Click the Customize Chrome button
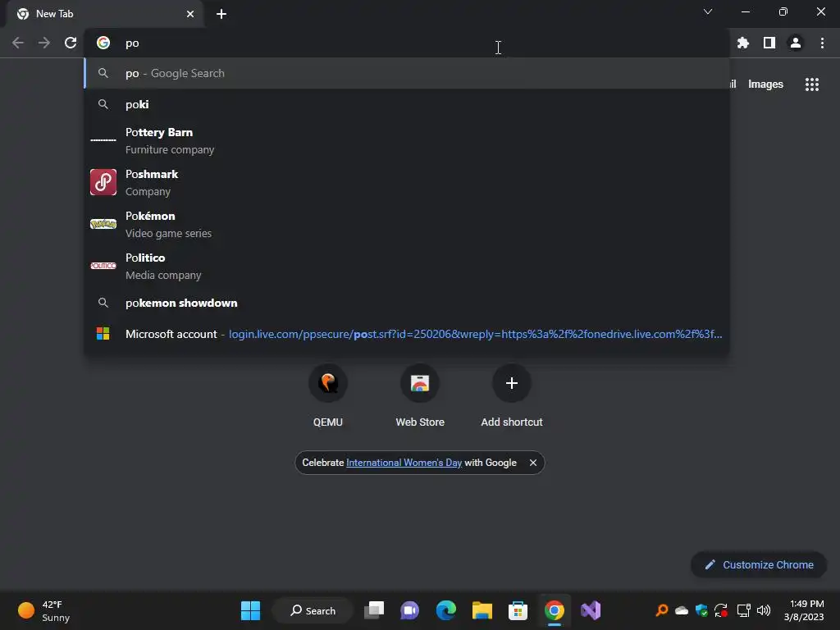 tap(759, 564)
